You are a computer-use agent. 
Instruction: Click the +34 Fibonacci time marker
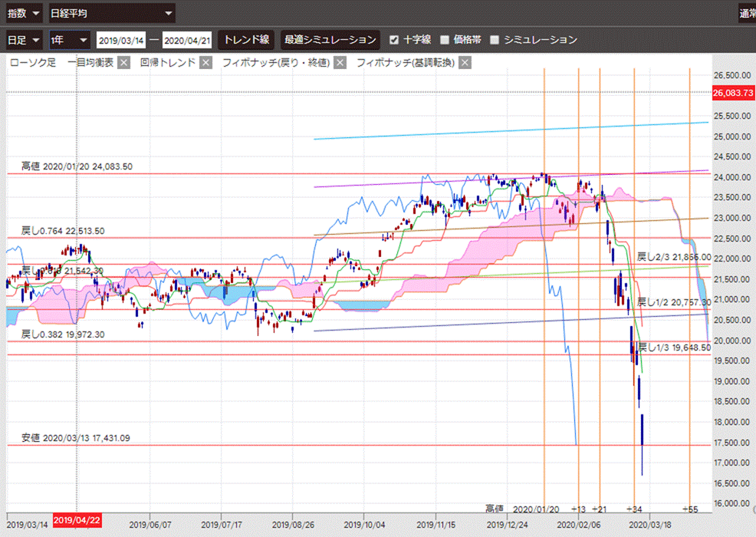pos(634,509)
